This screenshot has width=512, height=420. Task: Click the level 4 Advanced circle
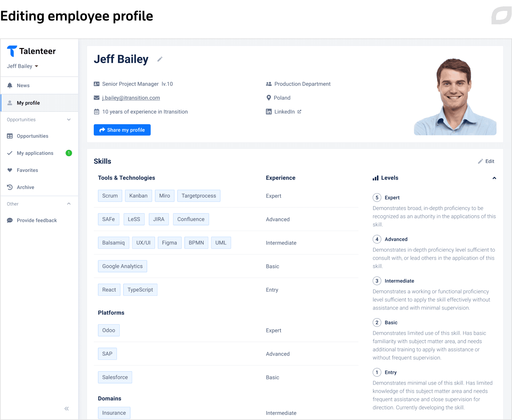click(377, 239)
